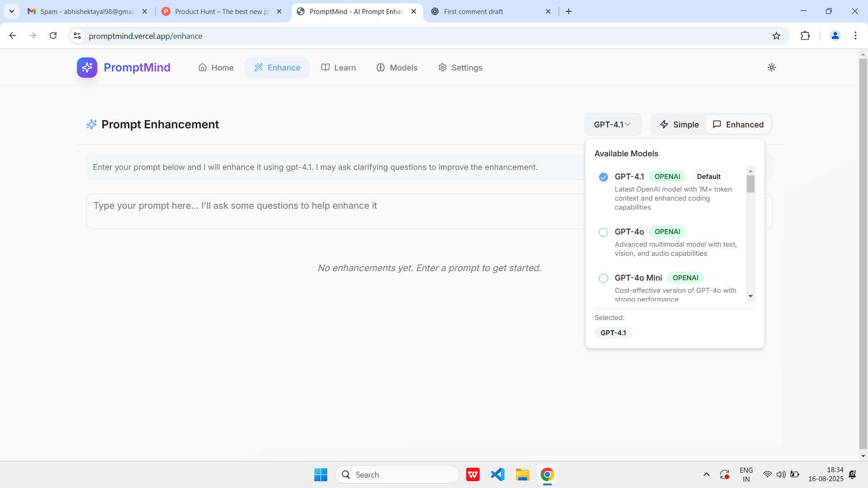Click the model list scrollbar thumb
The width and height of the screenshot is (868, 488).
pos(750,184)
